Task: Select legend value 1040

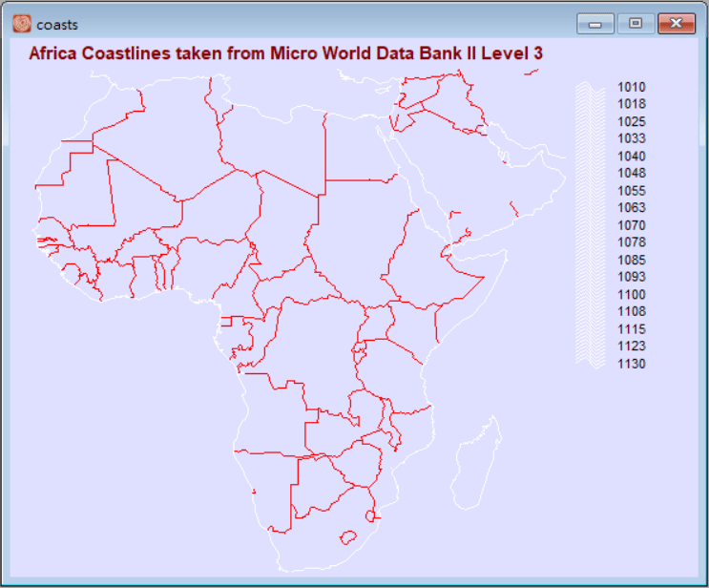Action: coord(632,157)
